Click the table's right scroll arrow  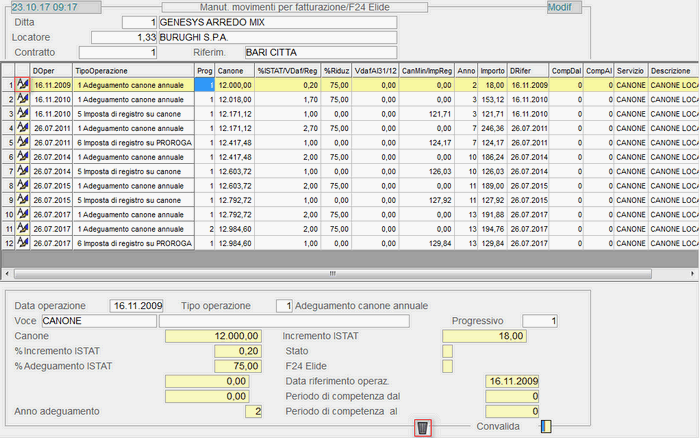tap(692, 274)
